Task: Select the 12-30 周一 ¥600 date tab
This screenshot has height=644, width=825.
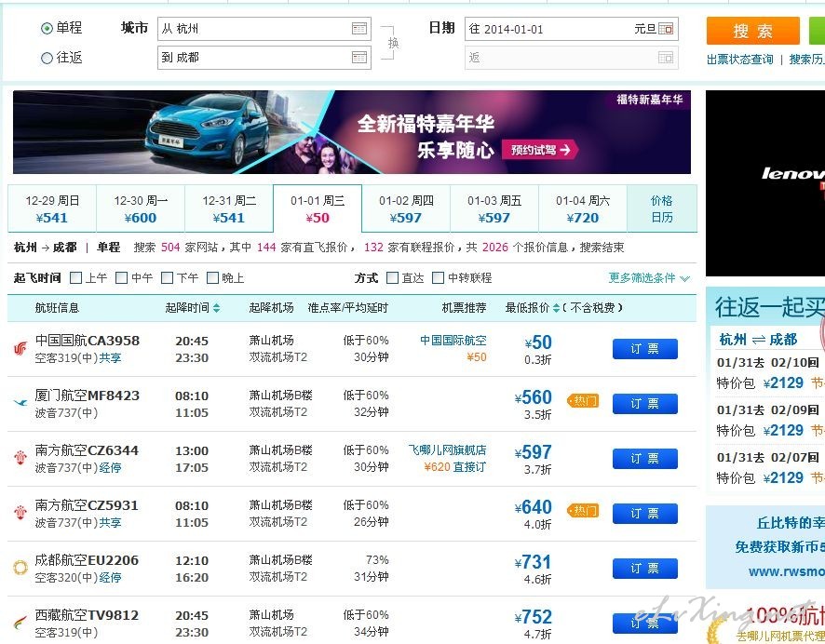Action: pos(141,208)
